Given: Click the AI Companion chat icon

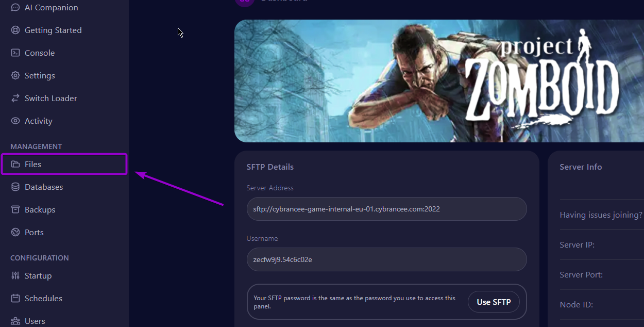Looking at the screenshot, I should coord(15,8).
